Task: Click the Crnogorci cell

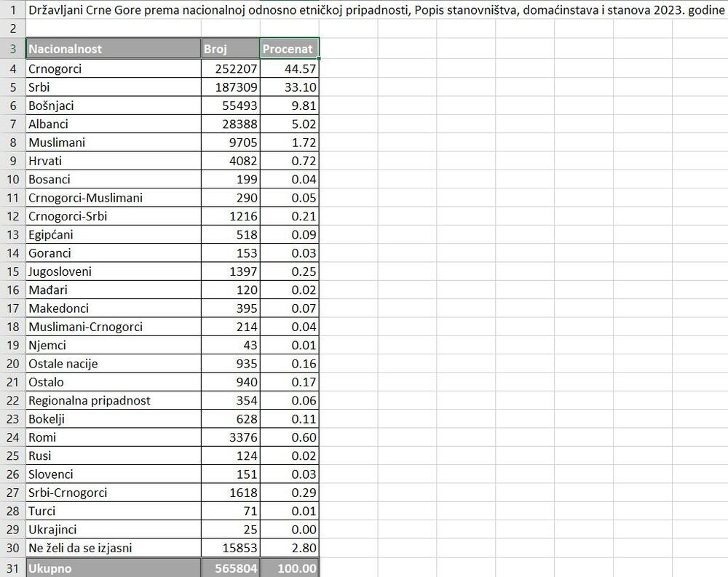Action: [x=113, y=68]
